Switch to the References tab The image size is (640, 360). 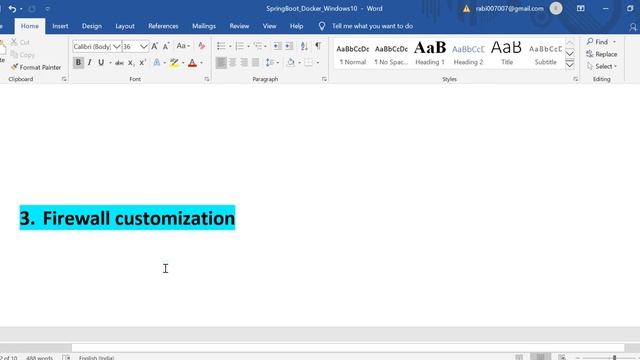pos(163,26)
